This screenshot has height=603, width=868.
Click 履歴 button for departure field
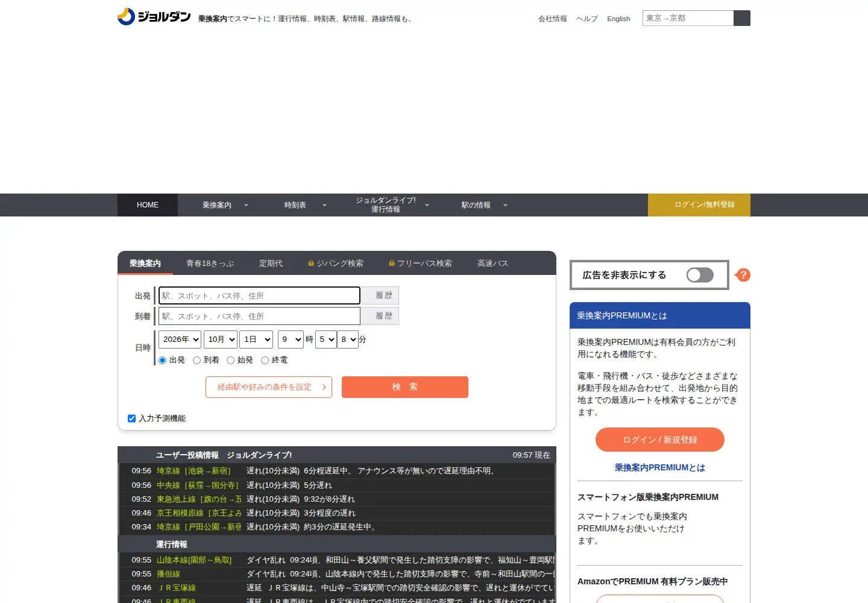pyautogui.click(x=380, y=295)
